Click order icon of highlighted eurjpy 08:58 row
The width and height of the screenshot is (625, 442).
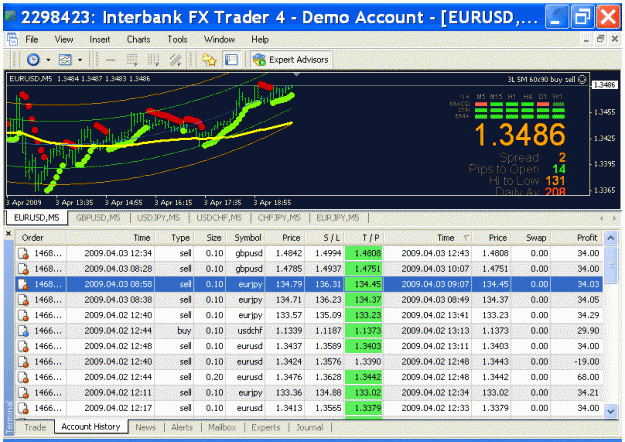click(24, 285)
